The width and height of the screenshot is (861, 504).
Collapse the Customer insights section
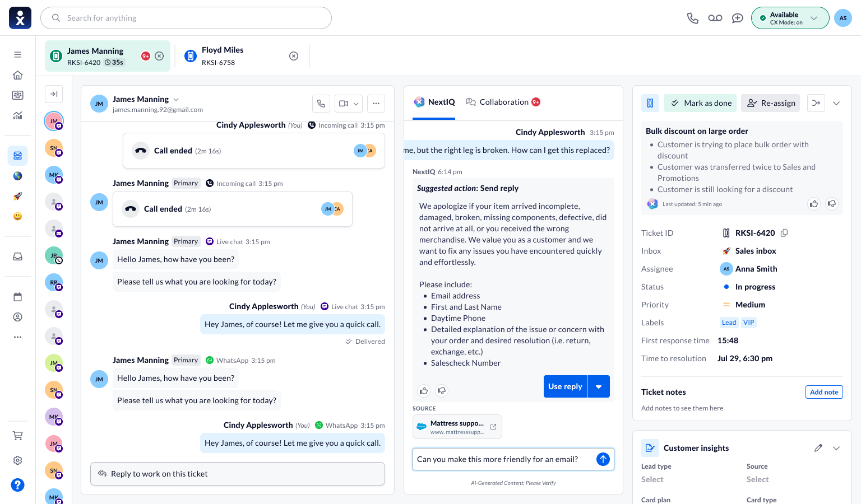[x=836, y=448]
